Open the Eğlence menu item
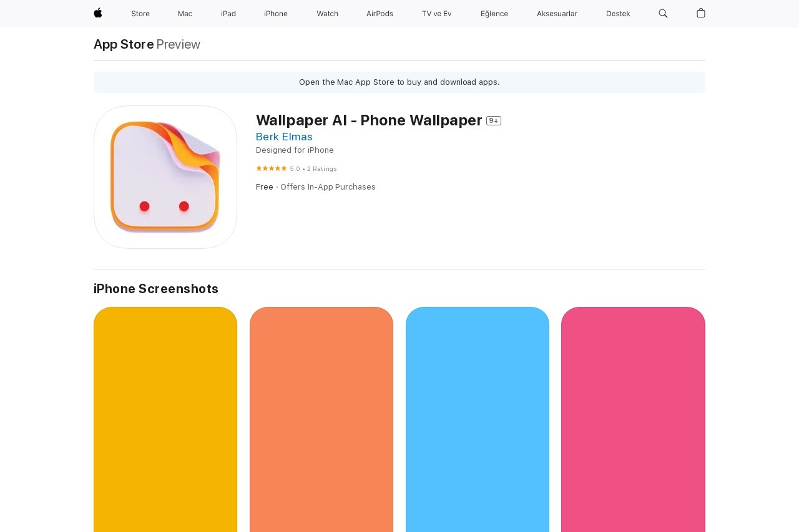This screenshot has height=532, width=799. [494, 14]
